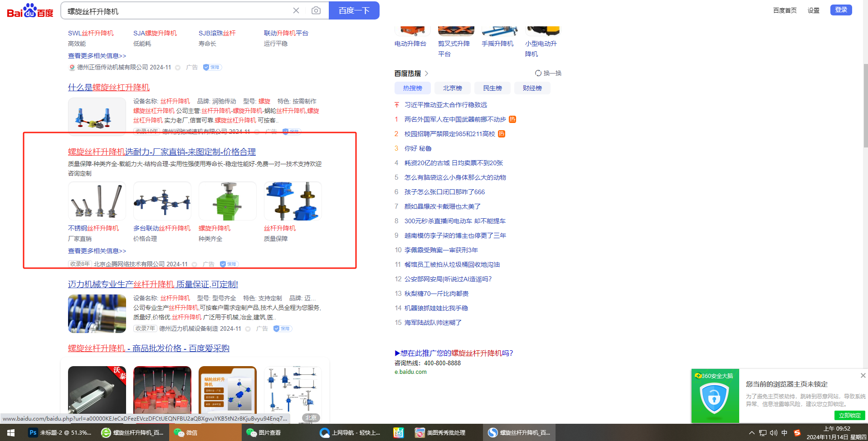Click the Sogou input S tray icon
Screen dimensions: 868x441
pyautogui.click(x=797, y=433)
